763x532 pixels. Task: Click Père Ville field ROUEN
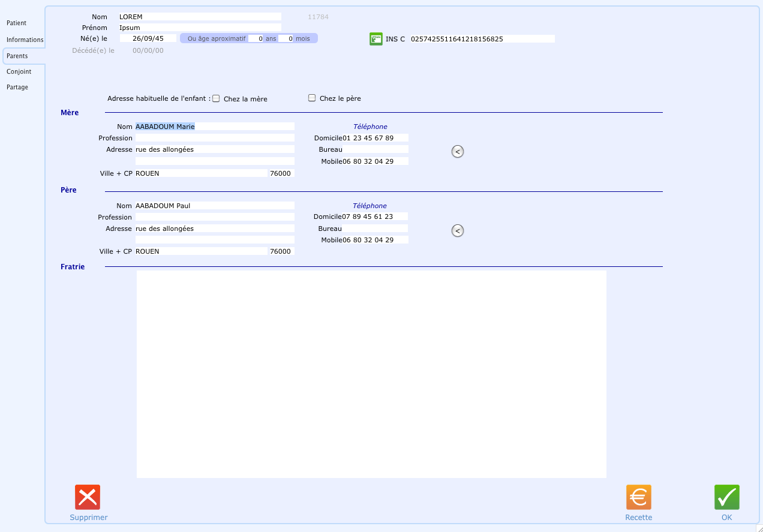201,251
